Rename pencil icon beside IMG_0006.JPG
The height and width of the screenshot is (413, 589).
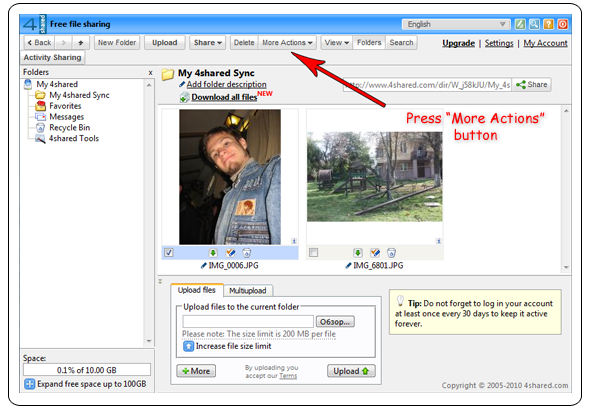[x=204, y=266]
